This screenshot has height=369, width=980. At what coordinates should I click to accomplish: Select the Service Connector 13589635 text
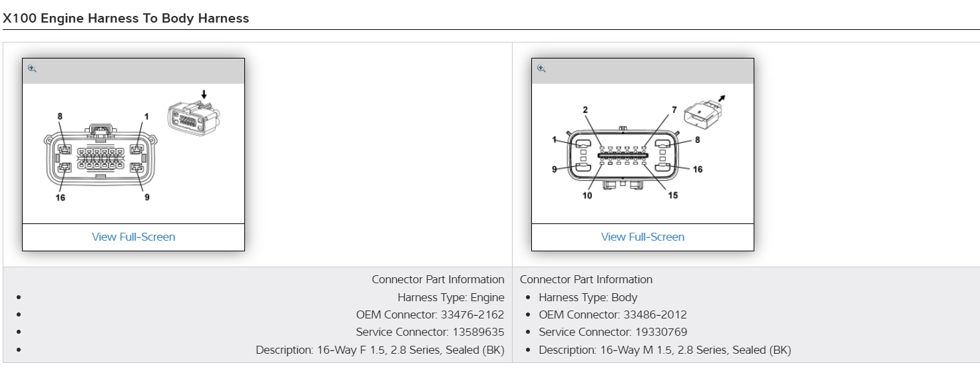pyautogui.click(x=429, y=332)
